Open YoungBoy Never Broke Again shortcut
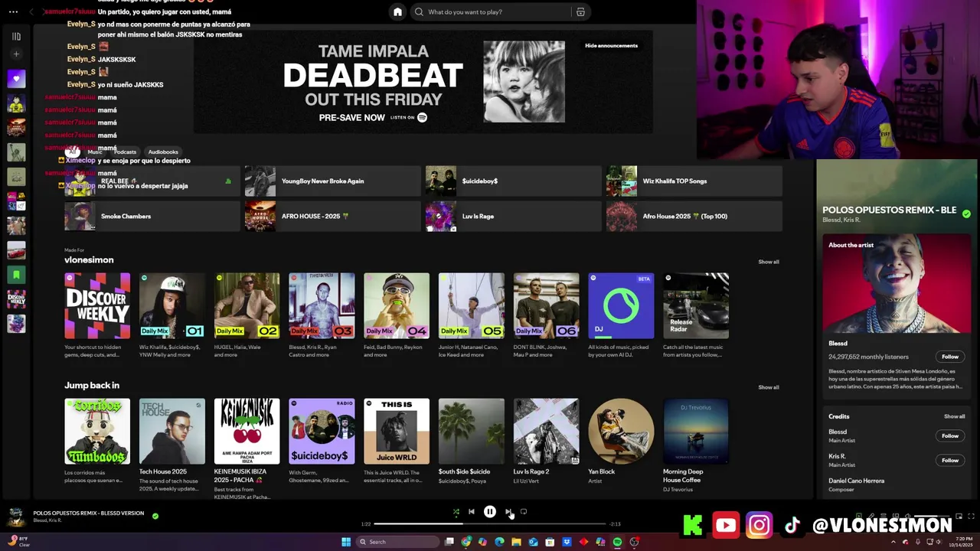The image size is (980, 551). click(332, 181)
